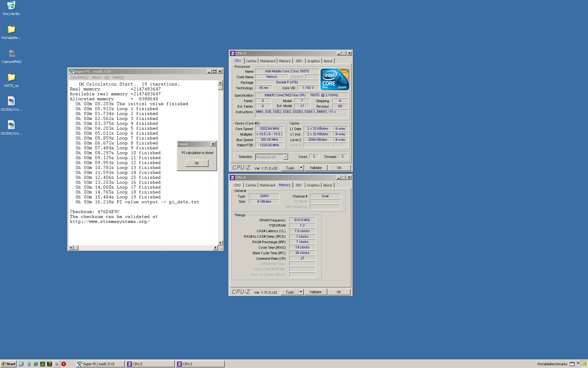Viewport: 588px width, 368px height.
Task: Open the Help menu in Super PI
Action: (118, 77)
